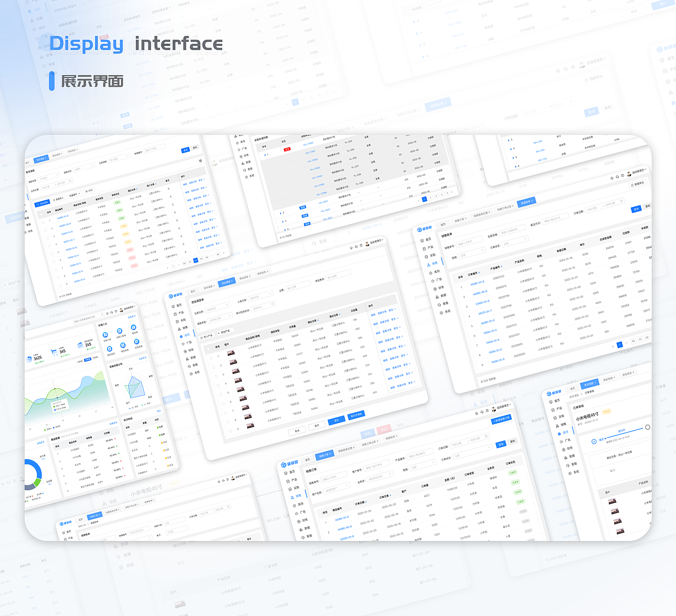The width and height of the screenshot is (676, 616).
Task: Open 产品 icon in 销售账单 window sidebar
Action: [424, 249]
